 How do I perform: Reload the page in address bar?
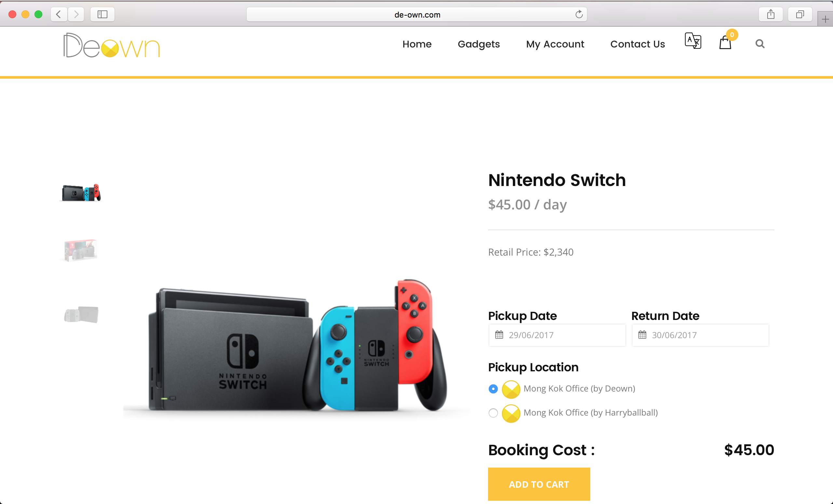point(579,15)
